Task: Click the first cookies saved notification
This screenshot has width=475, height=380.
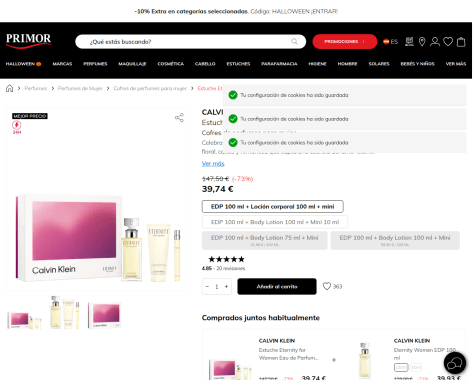Action: click(x=344, y=95)
